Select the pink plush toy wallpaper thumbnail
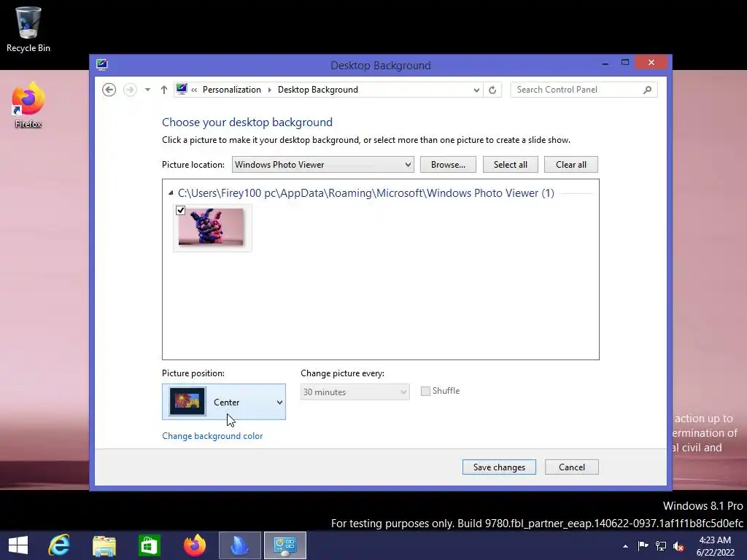Screen dimensions: 747x560 tap(211, 227)
